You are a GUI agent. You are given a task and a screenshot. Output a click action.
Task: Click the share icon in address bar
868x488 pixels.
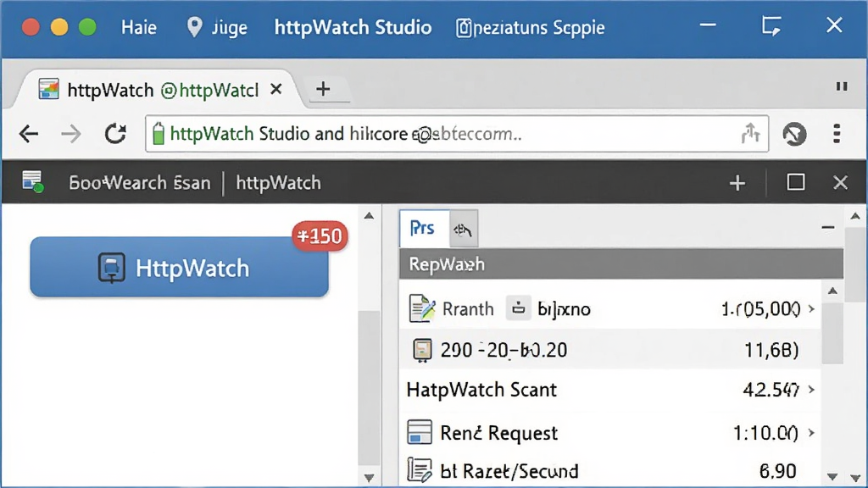pyautogui.click(x=750, y=133)
